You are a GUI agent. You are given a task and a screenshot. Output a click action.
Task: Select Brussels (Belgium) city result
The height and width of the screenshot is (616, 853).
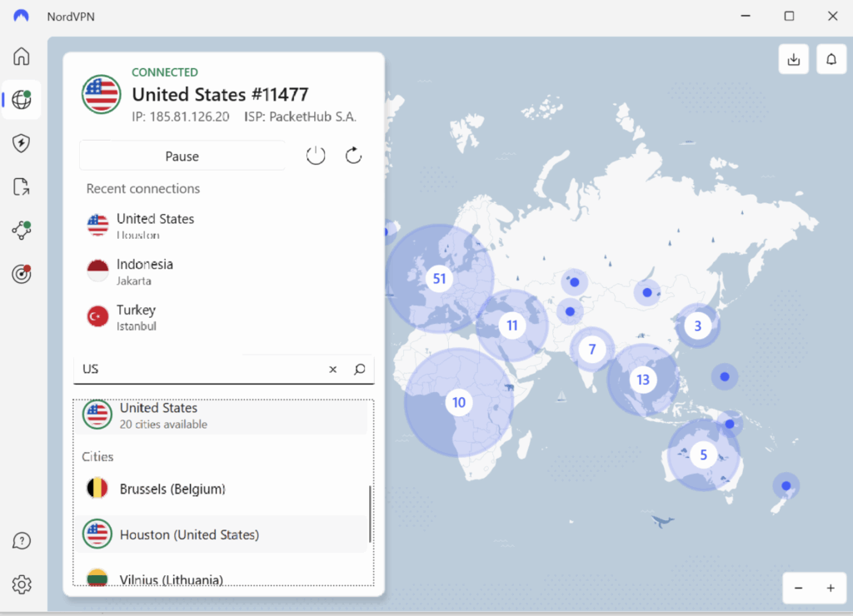click(222, 489)
